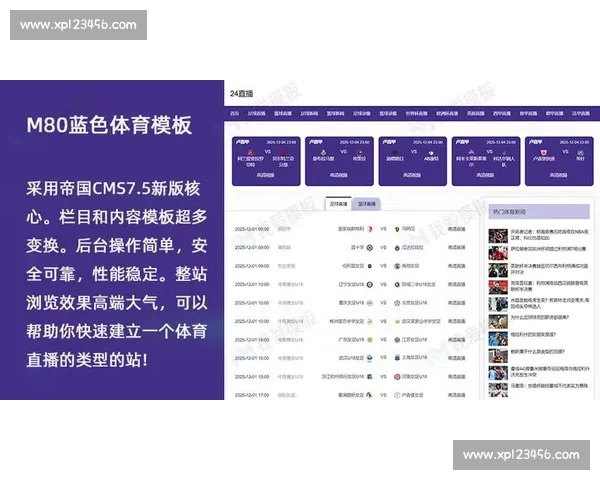Open 首页 in the navigation bar
600x480 pixels.
234,114
